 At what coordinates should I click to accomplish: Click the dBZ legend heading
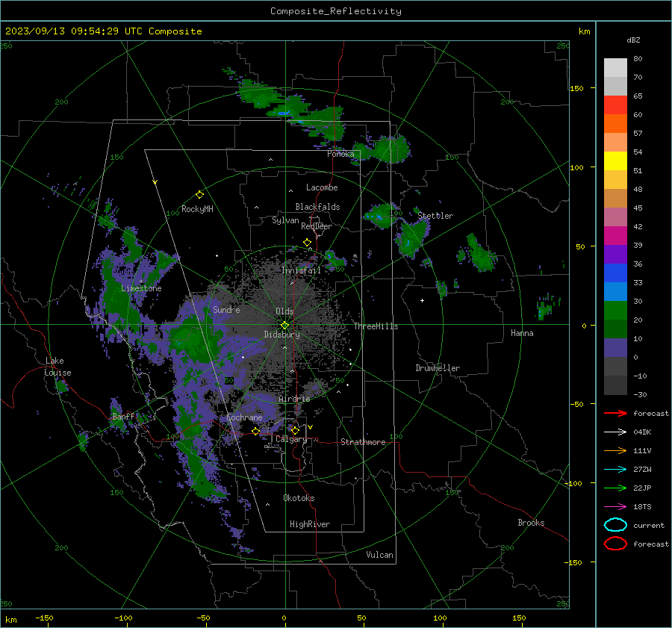point(633,40)
